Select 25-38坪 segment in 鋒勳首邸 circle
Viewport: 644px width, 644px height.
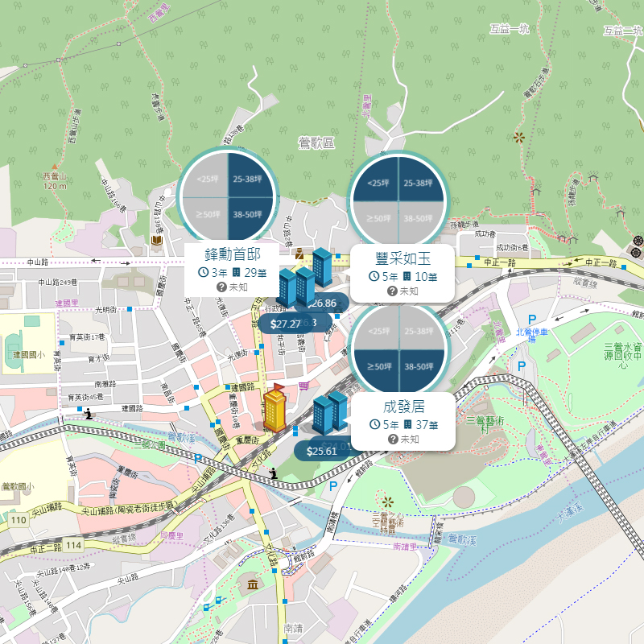click(250, 175)
